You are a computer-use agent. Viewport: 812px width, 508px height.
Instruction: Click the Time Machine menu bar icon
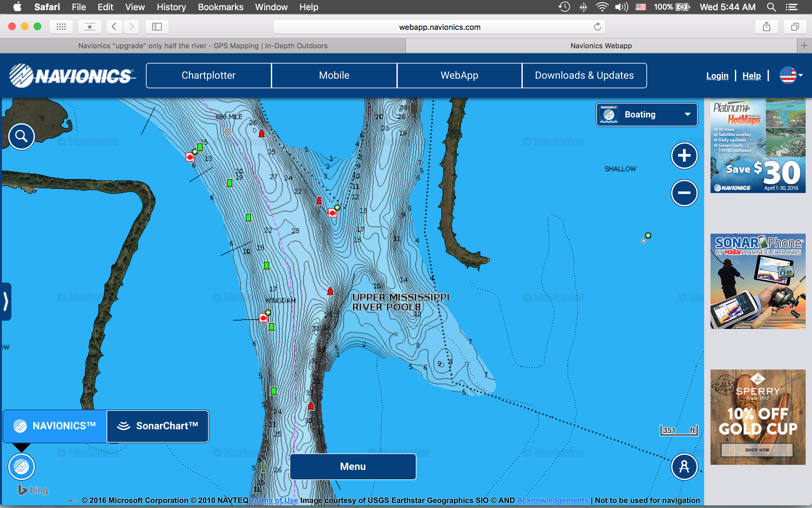[x=564, y=7]
